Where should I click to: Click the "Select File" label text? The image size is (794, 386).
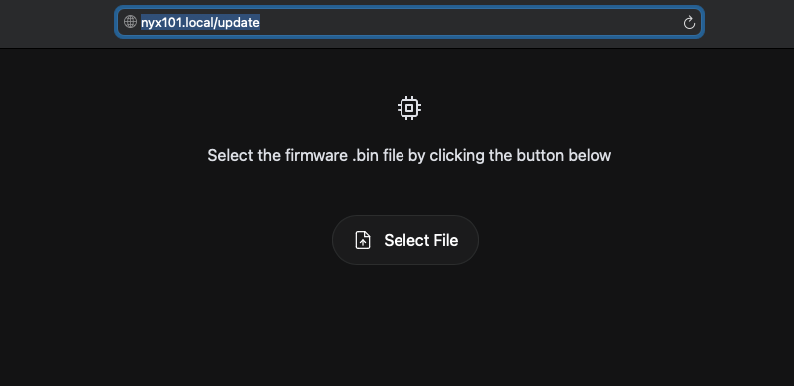click(421, 240)
